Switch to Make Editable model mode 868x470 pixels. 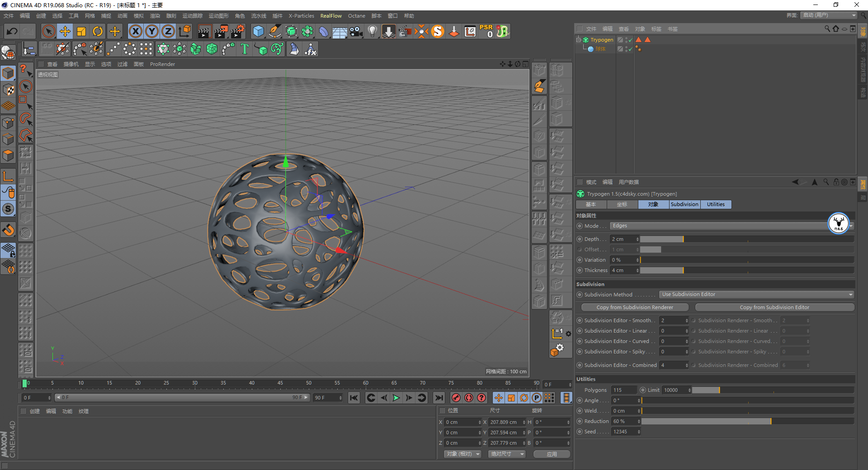click(8, 73)
